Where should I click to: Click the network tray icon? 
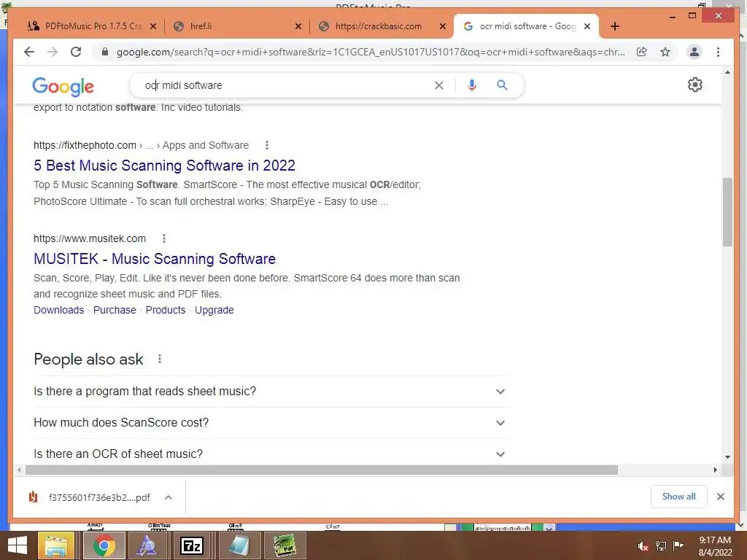point(660,546)
